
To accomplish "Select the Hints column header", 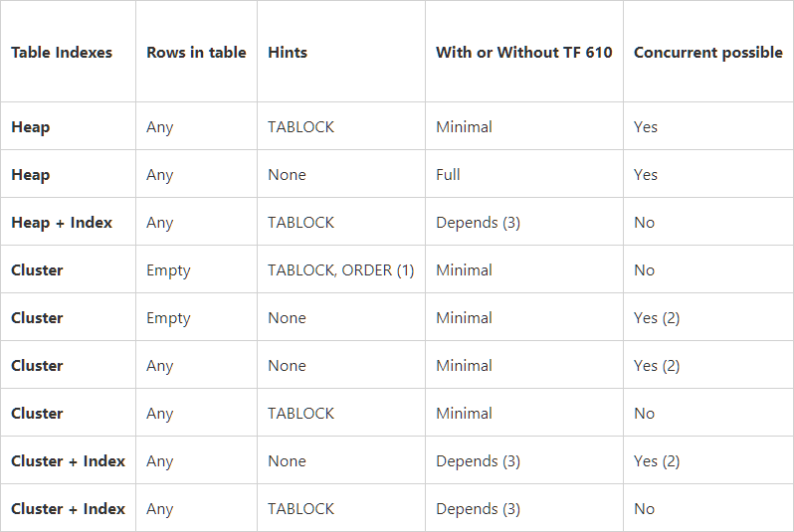I will tap(288, 53).
